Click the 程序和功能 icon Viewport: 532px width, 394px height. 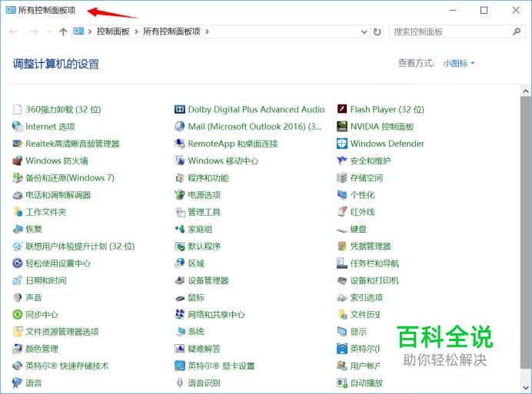coord(179,178)
